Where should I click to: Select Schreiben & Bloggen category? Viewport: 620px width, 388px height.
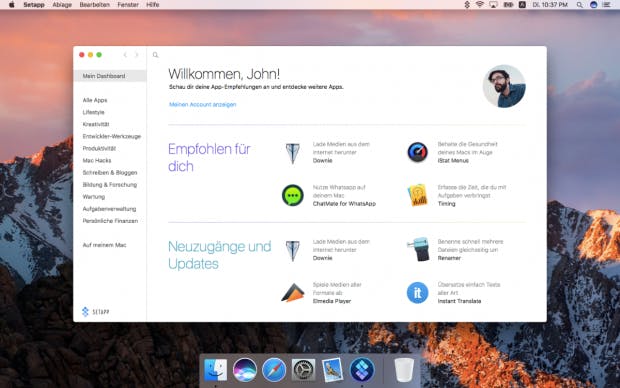[110, 172]
